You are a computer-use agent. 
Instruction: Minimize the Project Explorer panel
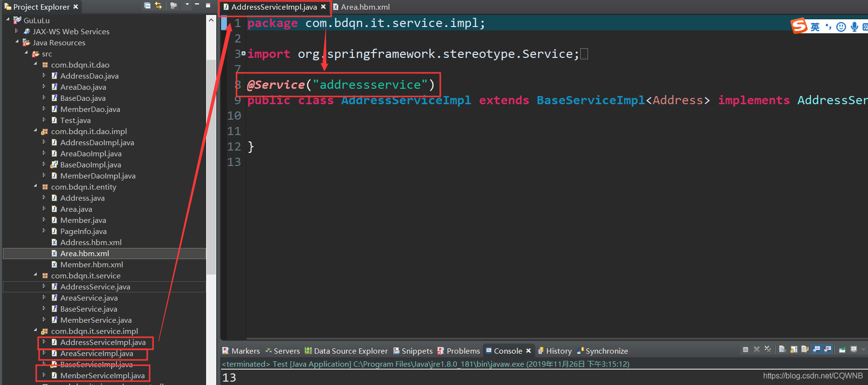(x=197, y=4)
